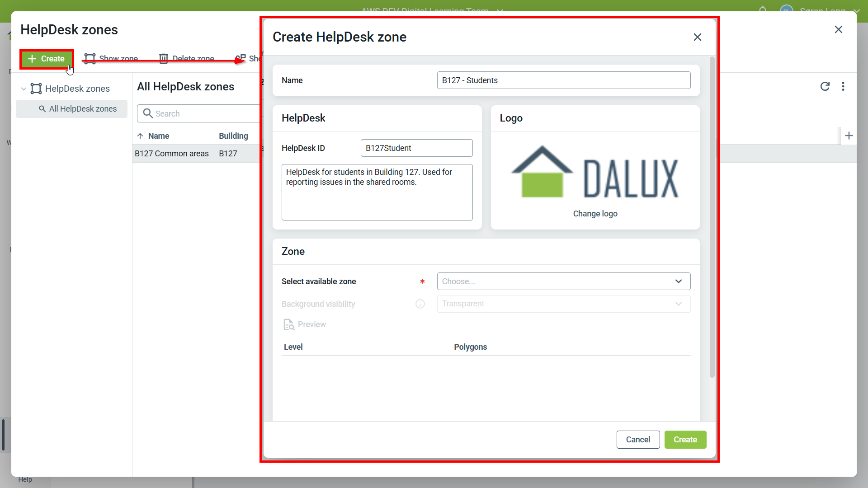Image resolution: width=868 pixels, height=488 pixels.
Task: Open the Select available zone dropdown
Action: [564, 282]
